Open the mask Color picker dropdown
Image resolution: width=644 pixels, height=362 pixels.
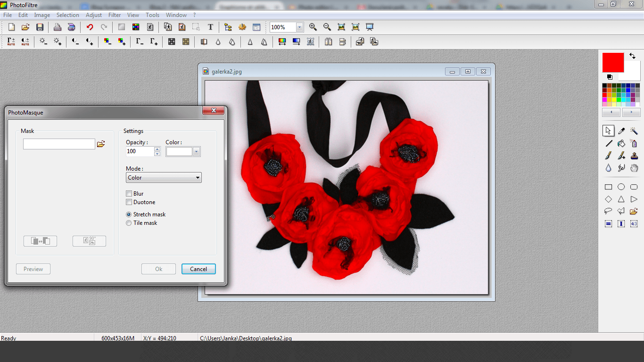tap(197, 151)
